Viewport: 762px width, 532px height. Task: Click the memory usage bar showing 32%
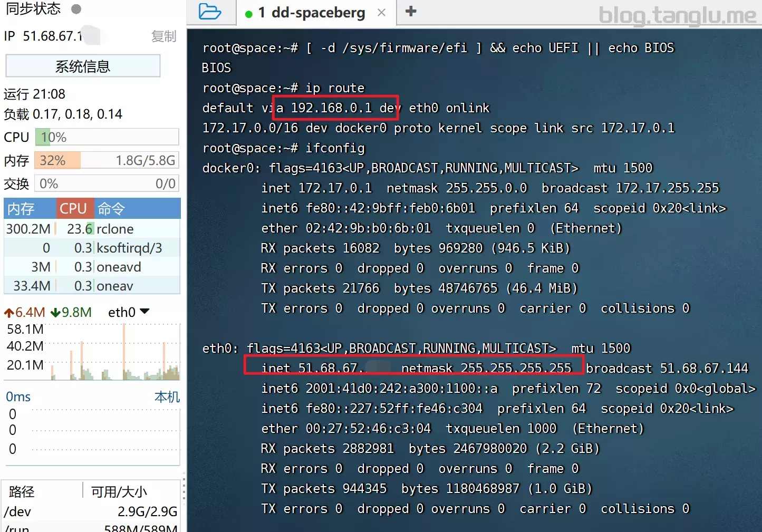tap(107, 160)
